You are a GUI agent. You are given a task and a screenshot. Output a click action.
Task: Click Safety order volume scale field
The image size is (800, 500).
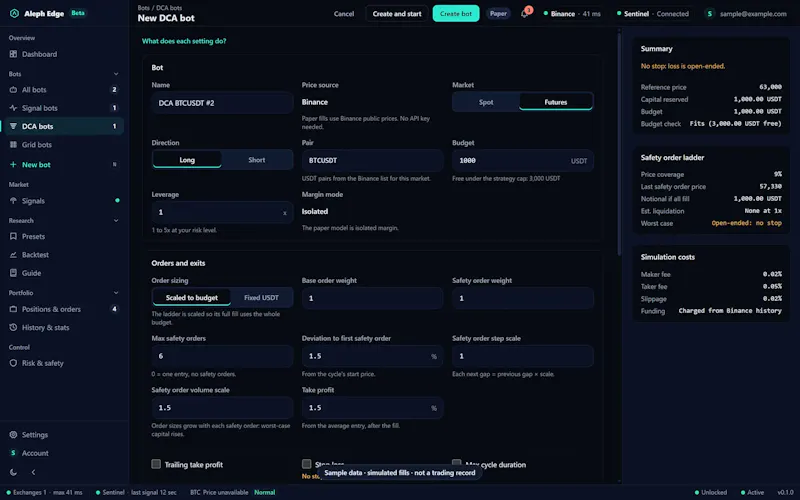(x=222, y=408)
